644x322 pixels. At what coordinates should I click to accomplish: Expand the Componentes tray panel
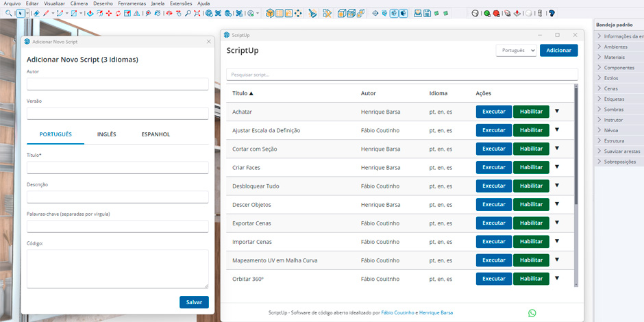coord(619,67)
